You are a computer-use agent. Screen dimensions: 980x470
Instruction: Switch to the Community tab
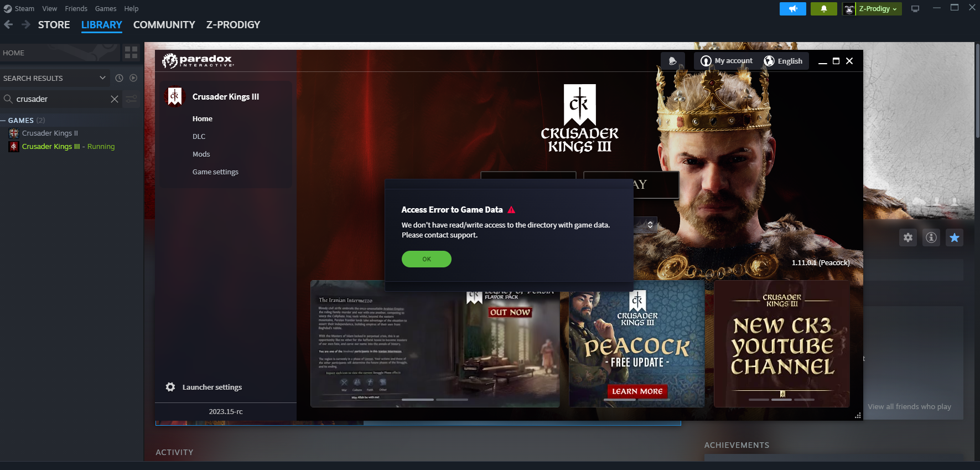[164, 25]
